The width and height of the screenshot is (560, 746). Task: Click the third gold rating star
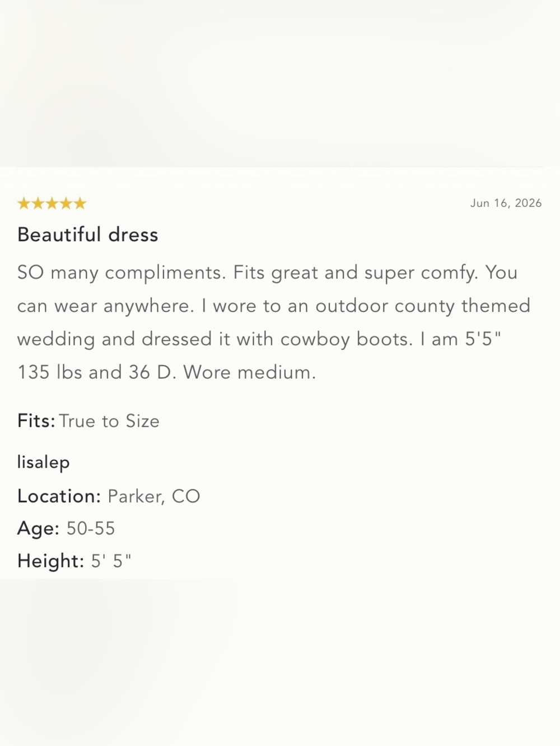[x=52, y=203]
